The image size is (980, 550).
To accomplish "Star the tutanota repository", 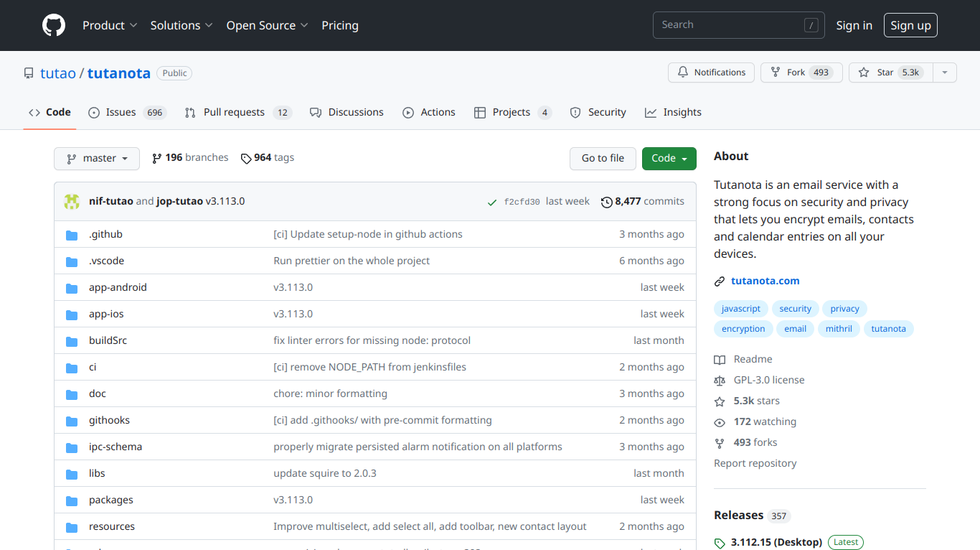I will [890, 73].
